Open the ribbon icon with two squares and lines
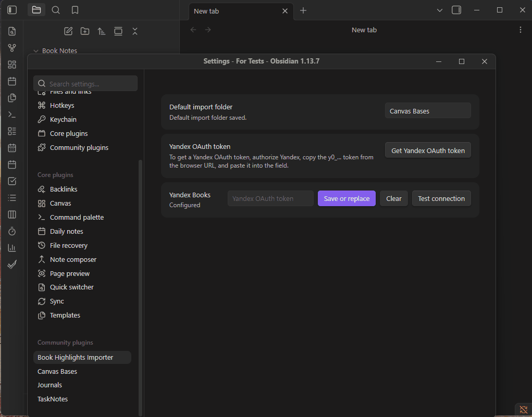This screenshot has width=532, height=417. pyautogui.click(x=12, y=131)
